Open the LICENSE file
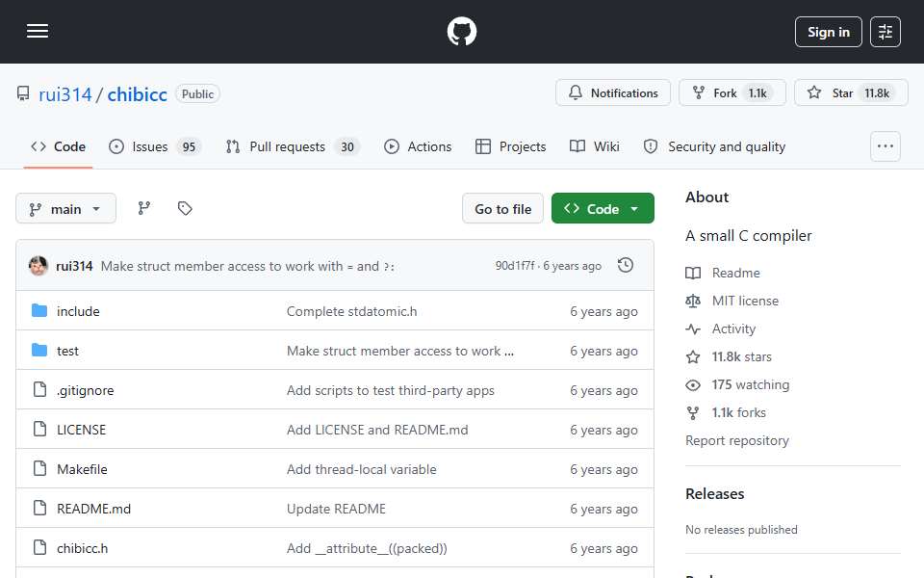 81,430
